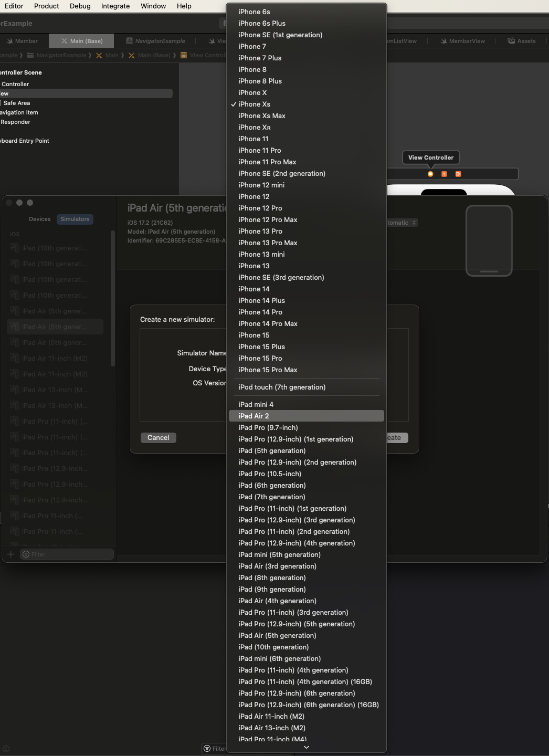Click the Exit icon in scene dock
549x756 pixels.
(458, 174)
